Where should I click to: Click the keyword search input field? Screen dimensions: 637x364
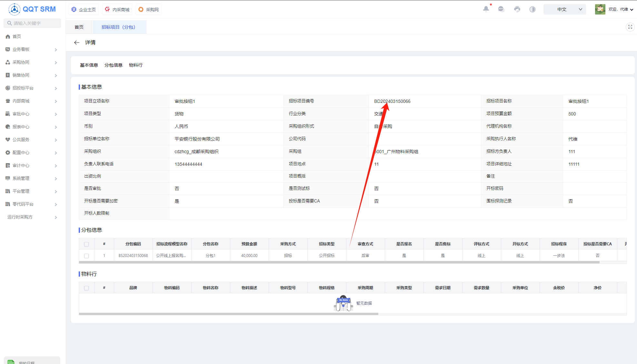pyautogui.click(x=32, y=23)
